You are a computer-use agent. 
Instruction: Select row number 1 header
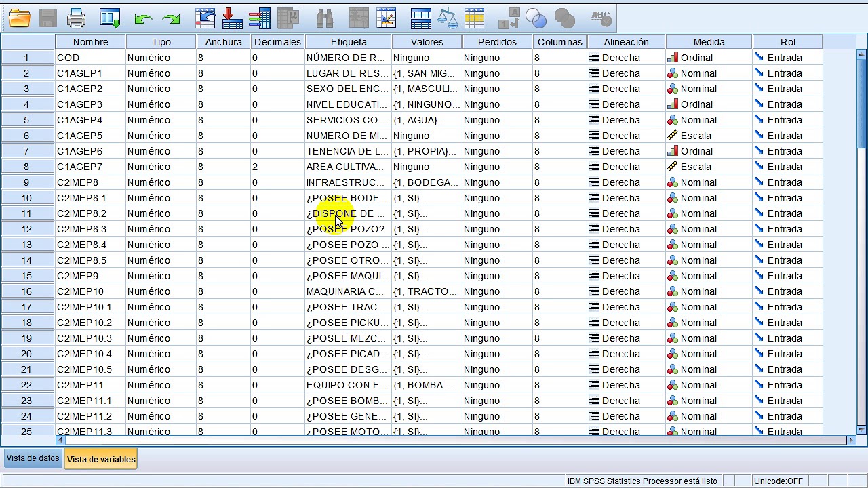tap(27, 58)
